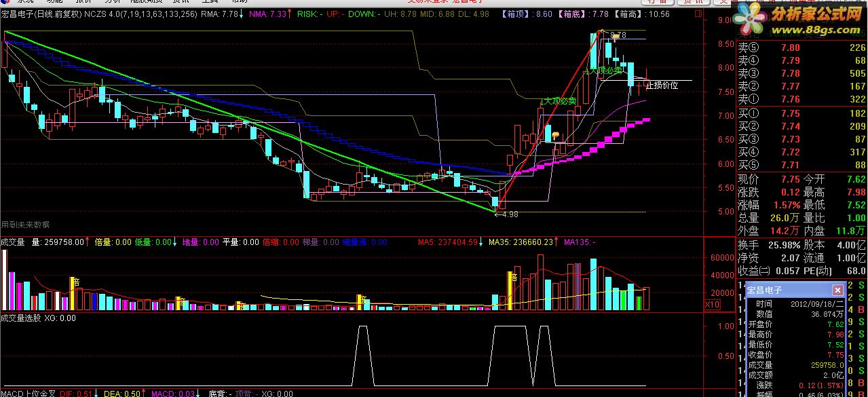868x397 pixels.
Task: Click the 【箱顶】: 8.60 value
Action: point(527,14)
